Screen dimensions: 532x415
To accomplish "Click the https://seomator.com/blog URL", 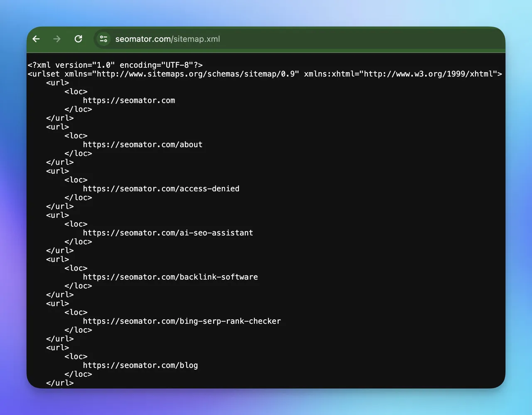I will click(x=140, y=365).
